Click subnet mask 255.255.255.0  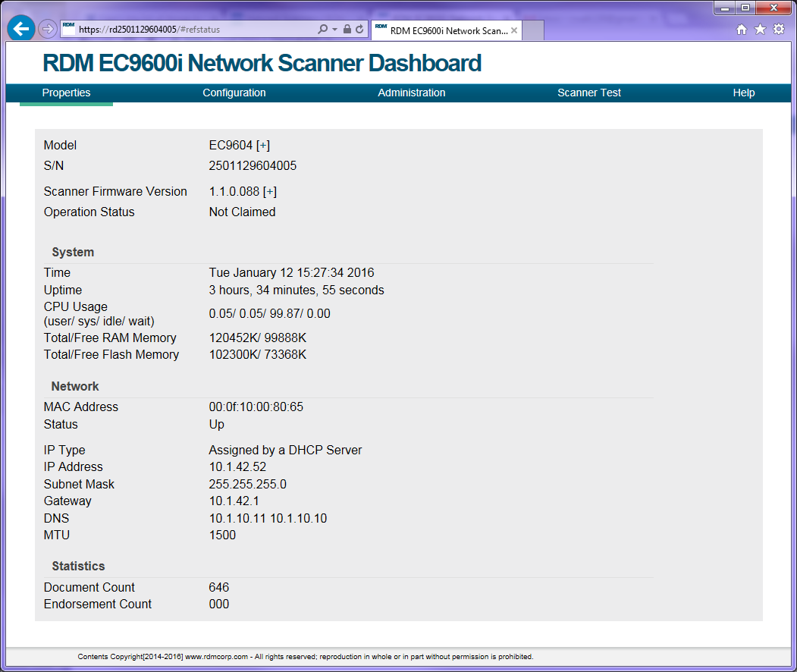coord(247,484)
